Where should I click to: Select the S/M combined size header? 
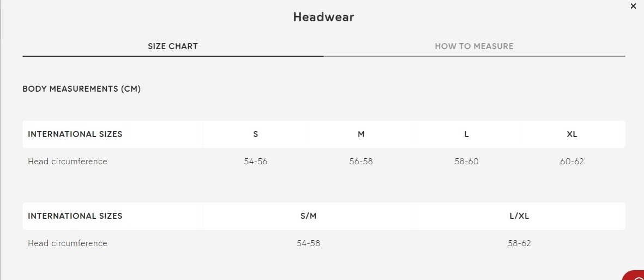click(309, 216)
